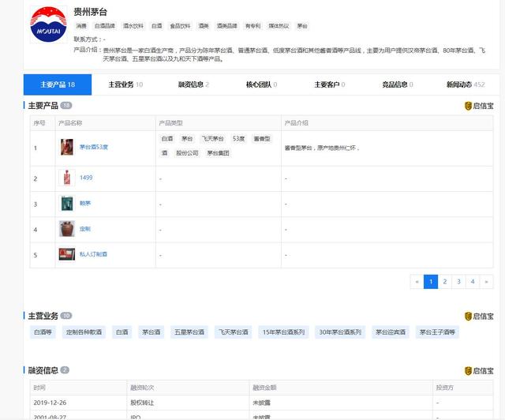Viewport: 505px width, 420px height.
Task: Click 启信宝 logo beside 融资信息 heading
Action: point(479,371)
